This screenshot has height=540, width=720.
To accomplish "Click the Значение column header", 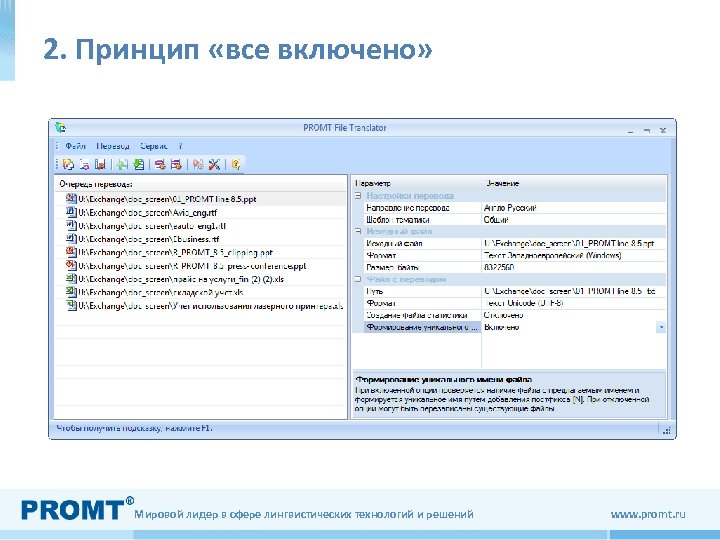I will [502, 183].
